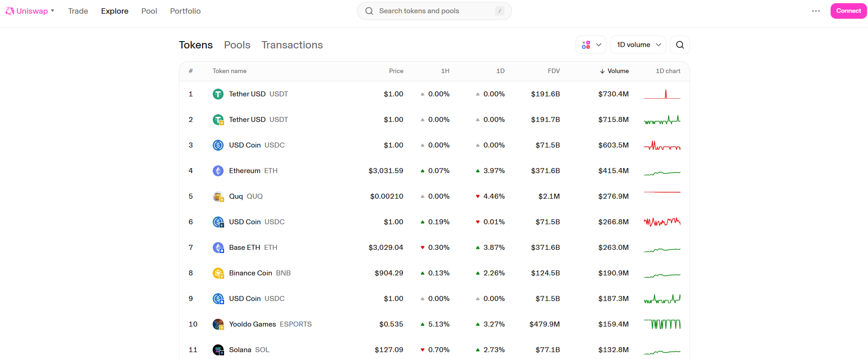Open Base ETH 1D chart sparkline
Image resolution: width=868 pixels, height=359 pixels.
662,248
